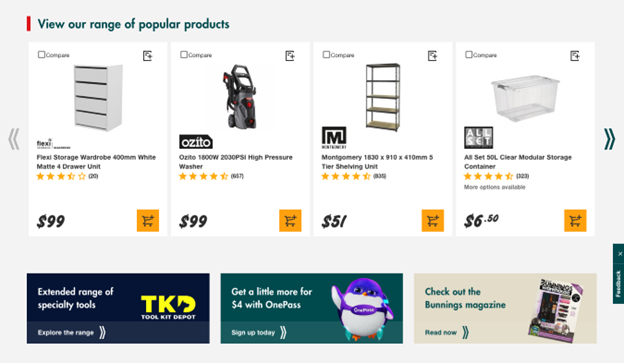The height and width of the screenshot is (363, 624).
Task: View the clear storage container product image
Action: 525,98
